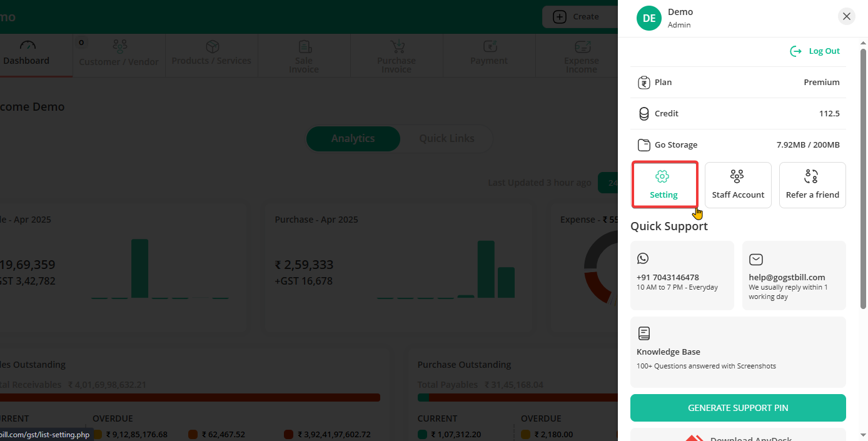Viewport: 868px width, 441px height.
Task: Click the Plan Premium row
Action: click(x=738, y=83)
